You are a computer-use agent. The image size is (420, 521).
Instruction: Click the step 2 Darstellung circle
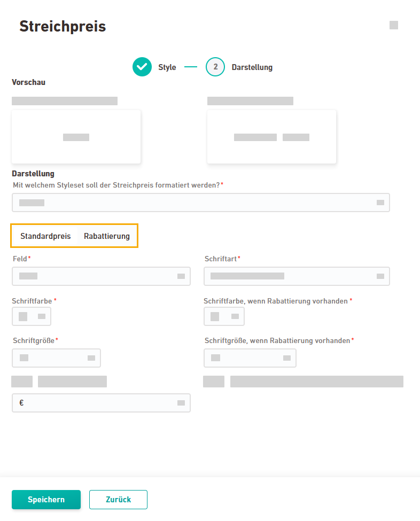pos(215,67)
